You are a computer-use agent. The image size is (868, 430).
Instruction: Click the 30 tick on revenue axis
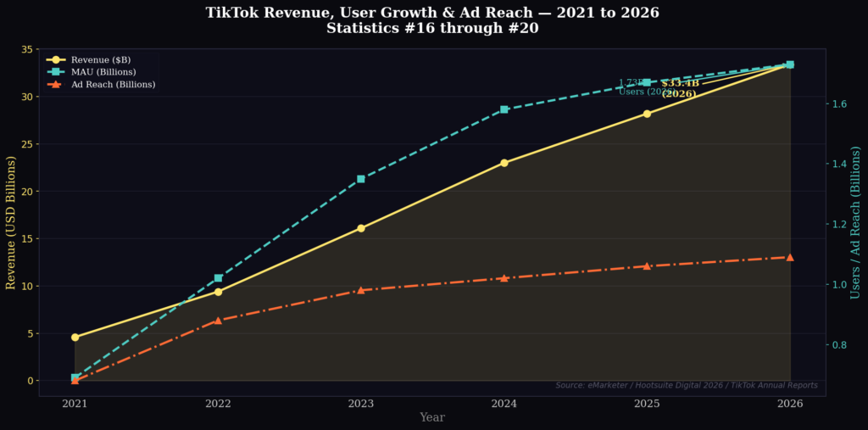[x=28, y=97]
